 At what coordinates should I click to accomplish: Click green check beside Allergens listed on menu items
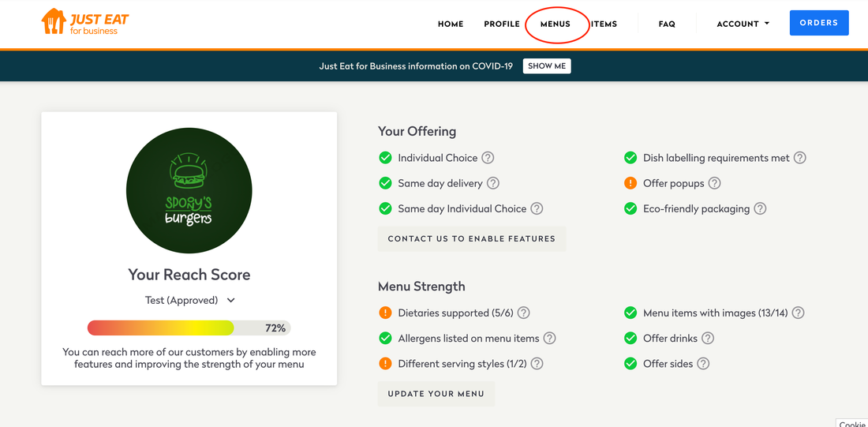coord(385,338)
